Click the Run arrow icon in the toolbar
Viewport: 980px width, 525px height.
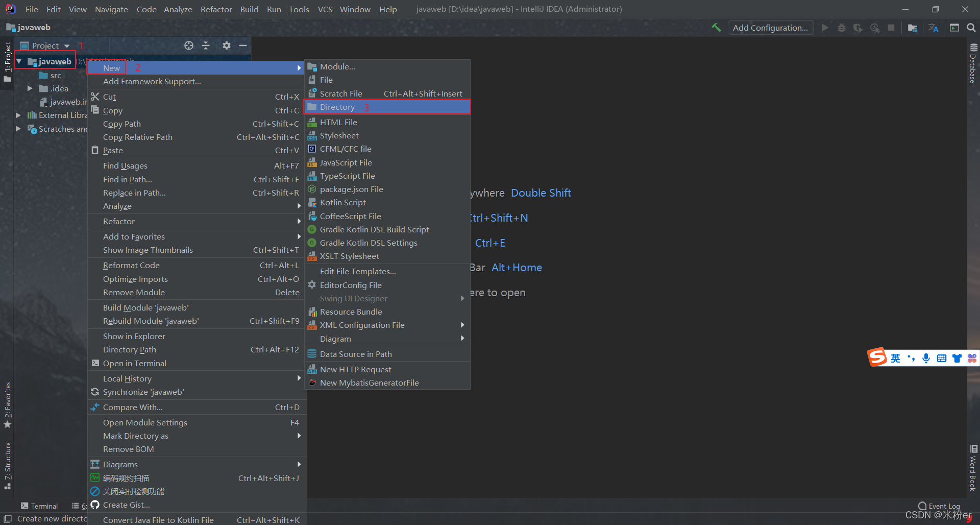click(x=825, y=28)
